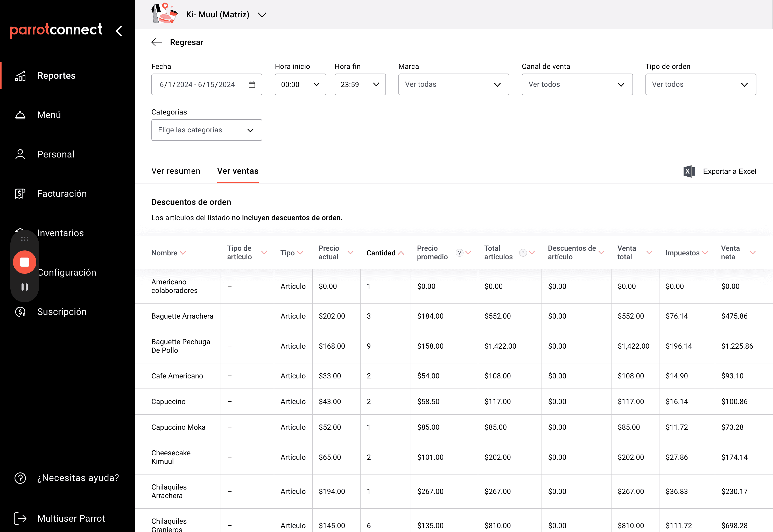The image size is (773, 532).
Task: Click Exportar a Excel
Action: [x=729, y=171]
